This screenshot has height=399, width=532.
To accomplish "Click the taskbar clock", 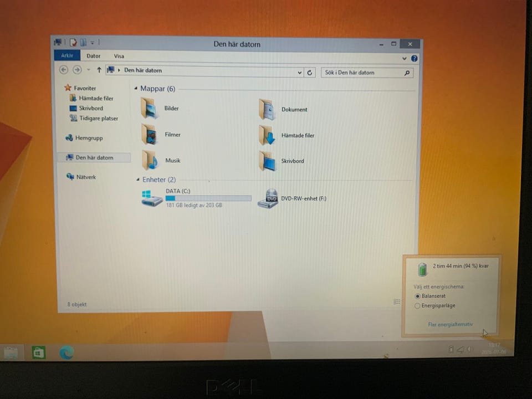I will coord(494,349).
